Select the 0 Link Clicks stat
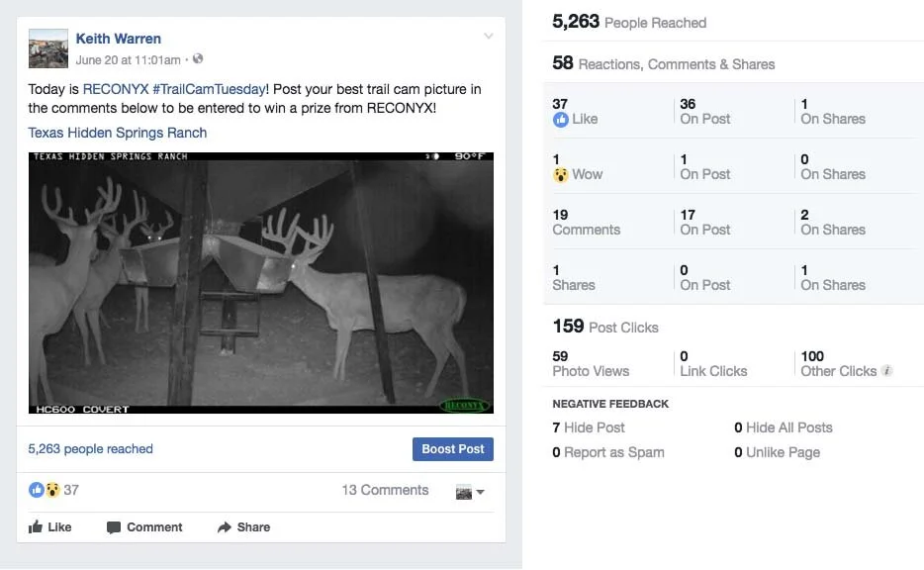Screen dimensions: 924x570 [x=713, y=364]
